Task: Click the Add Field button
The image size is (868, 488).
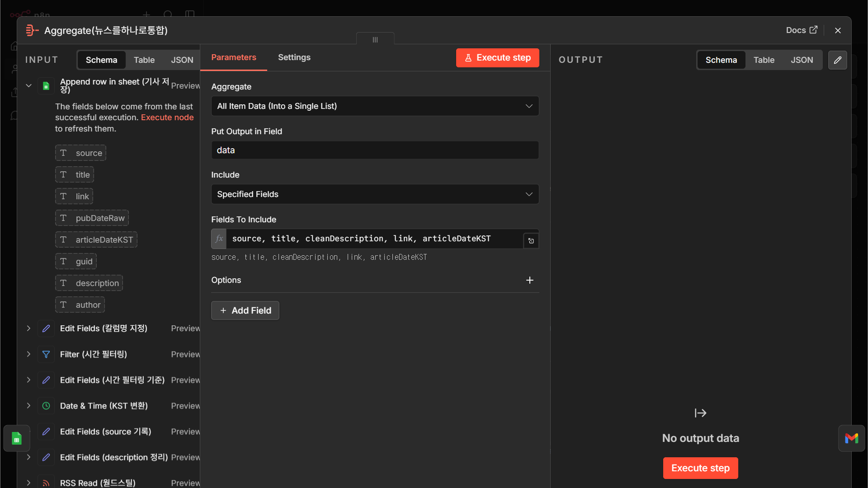Action: click(x=245, y=310)
